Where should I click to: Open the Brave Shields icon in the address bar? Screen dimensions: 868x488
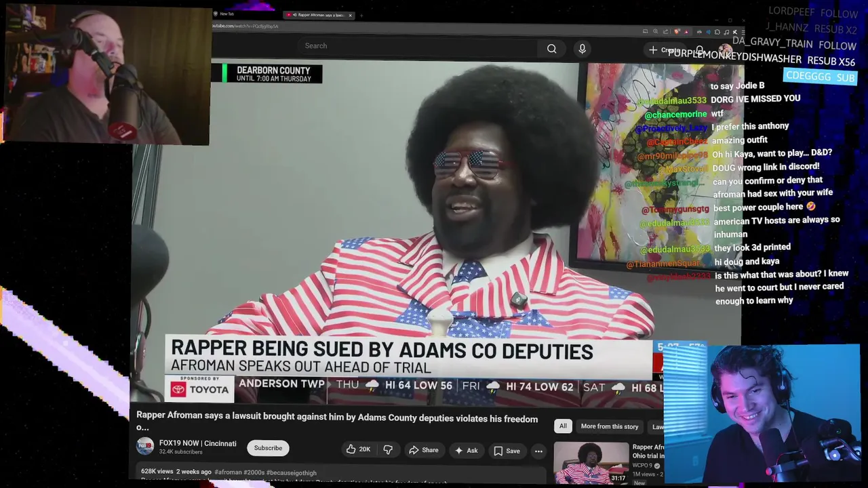(x=676, y=31)
